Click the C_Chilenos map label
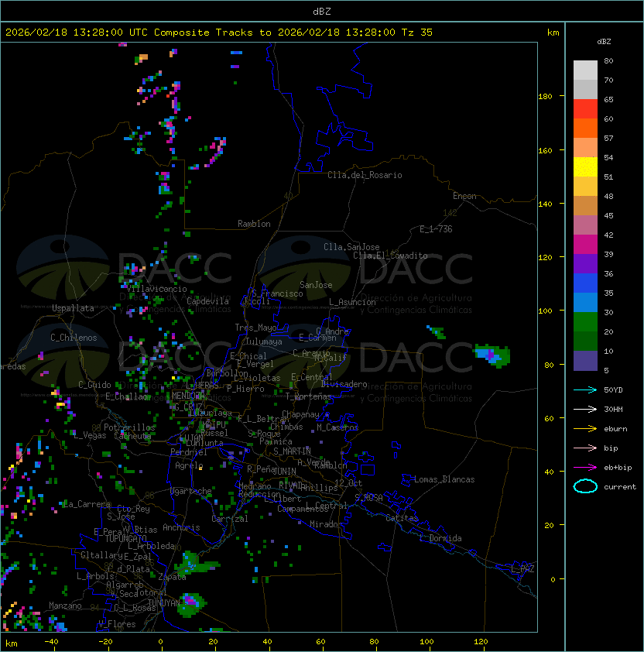 pyautogui.click(x=74, y=338)
